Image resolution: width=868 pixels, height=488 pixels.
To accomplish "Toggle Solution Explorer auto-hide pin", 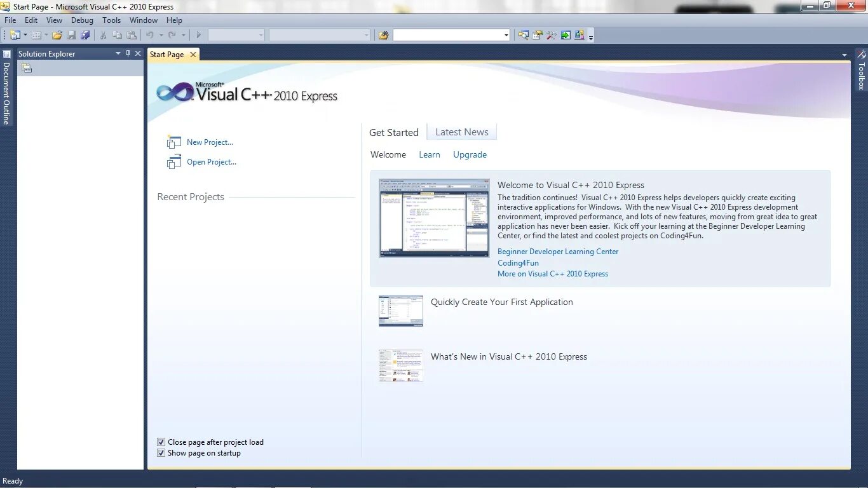I will coord(128,53).
